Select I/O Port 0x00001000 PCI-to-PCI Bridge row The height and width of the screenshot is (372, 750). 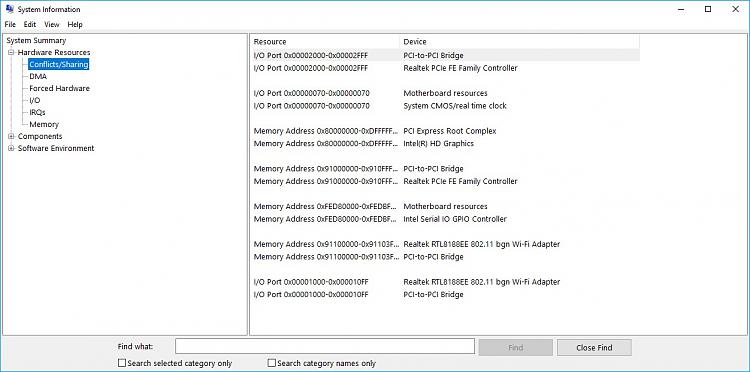point(445,295)
